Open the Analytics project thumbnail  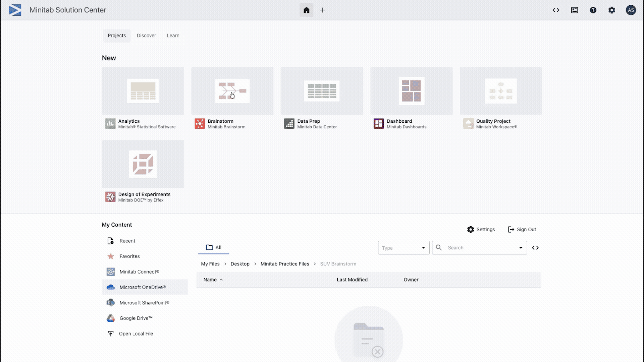(143, 91)
